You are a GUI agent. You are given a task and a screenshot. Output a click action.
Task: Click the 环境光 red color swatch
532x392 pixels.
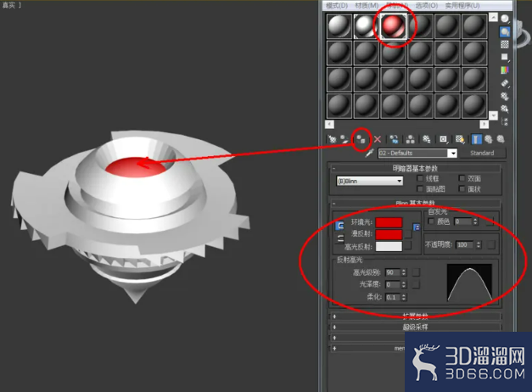tap(389, 222)
